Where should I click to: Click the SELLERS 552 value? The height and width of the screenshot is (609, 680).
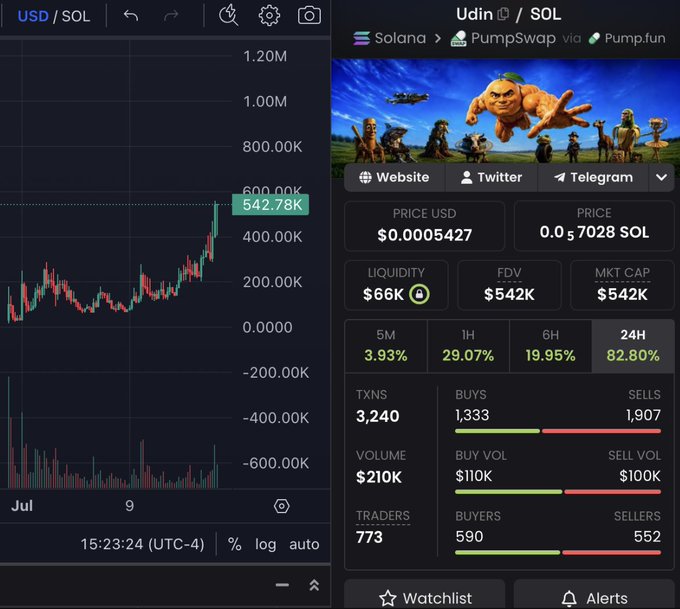[x=647, y=537]
